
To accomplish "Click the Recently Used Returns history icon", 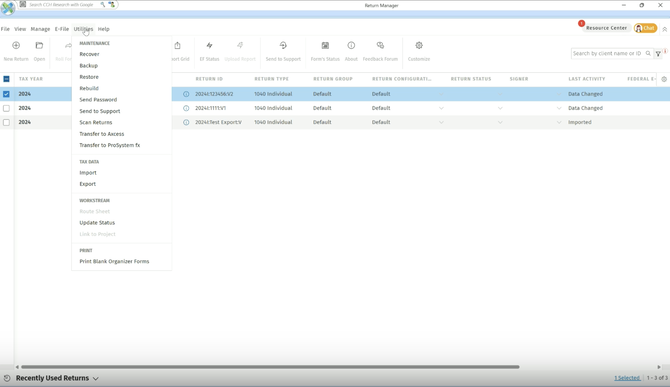I will (7, 378).
